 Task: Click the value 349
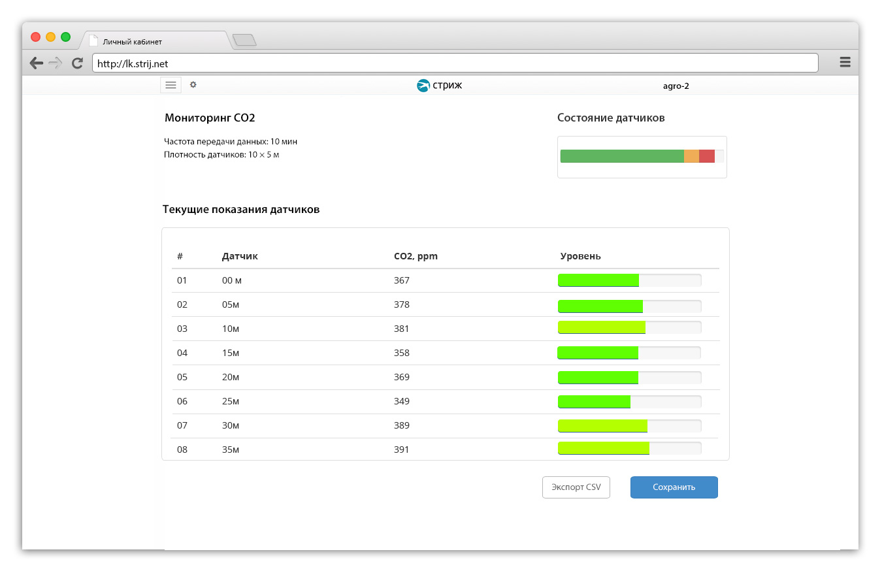[402, 401]
